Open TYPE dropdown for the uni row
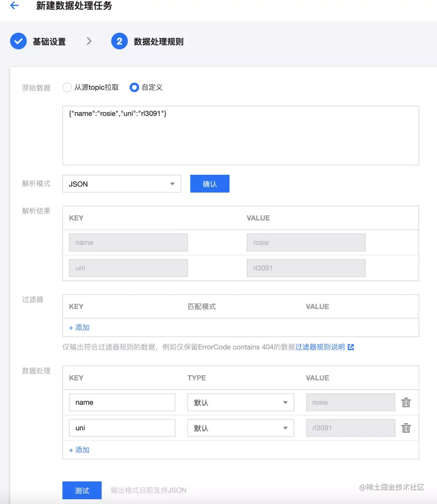437x504 pixels. click(x=241, y=428)
